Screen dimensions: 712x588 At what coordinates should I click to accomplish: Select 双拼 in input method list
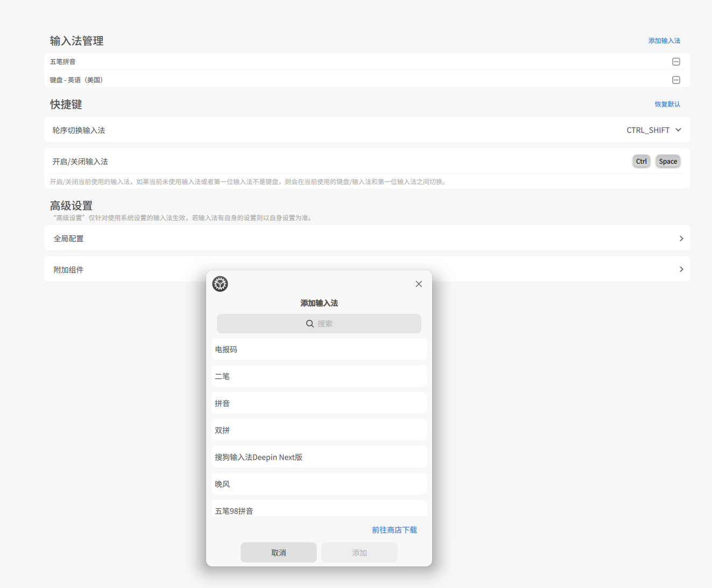click(319, 430)
